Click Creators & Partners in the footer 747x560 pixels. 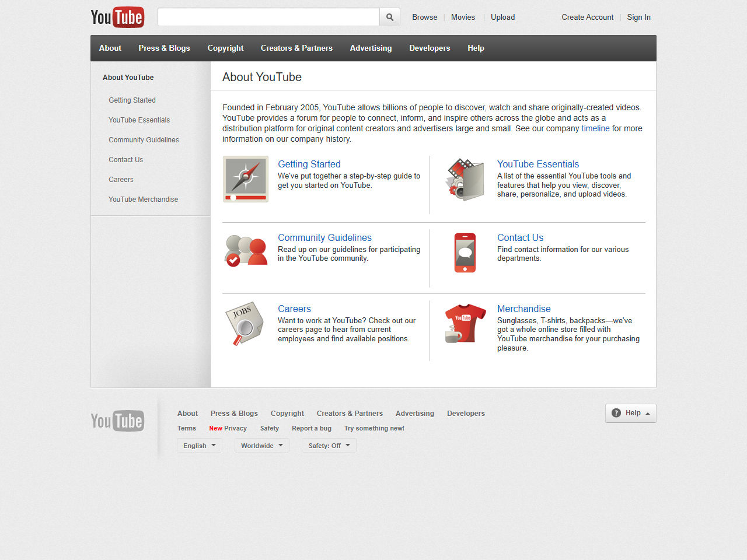click(350, 414)
